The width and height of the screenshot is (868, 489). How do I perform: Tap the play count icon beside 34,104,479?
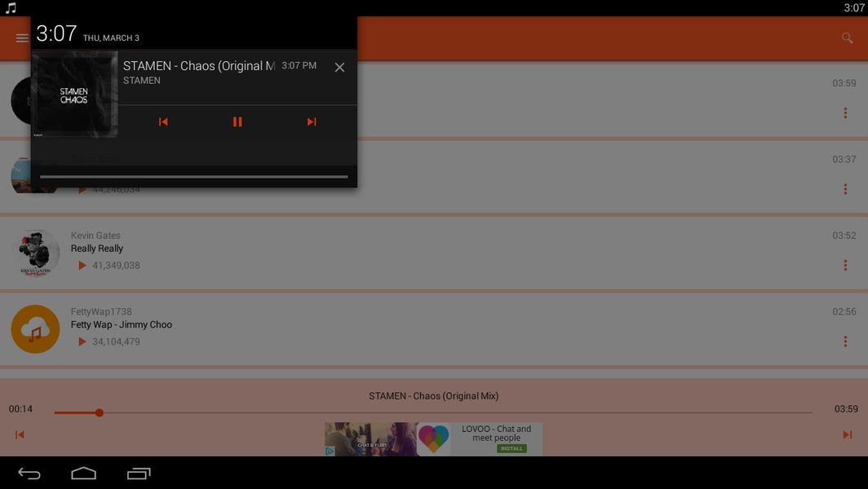point(82,341)
